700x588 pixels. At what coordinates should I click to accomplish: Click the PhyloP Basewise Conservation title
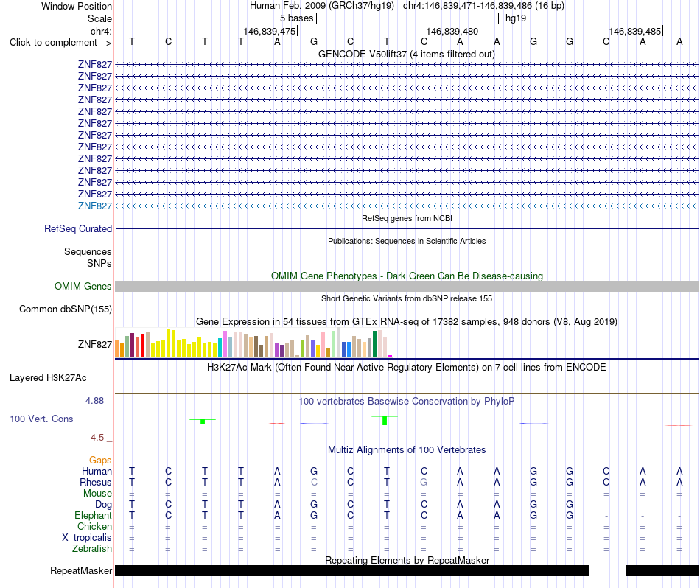[x=406, y=402]
